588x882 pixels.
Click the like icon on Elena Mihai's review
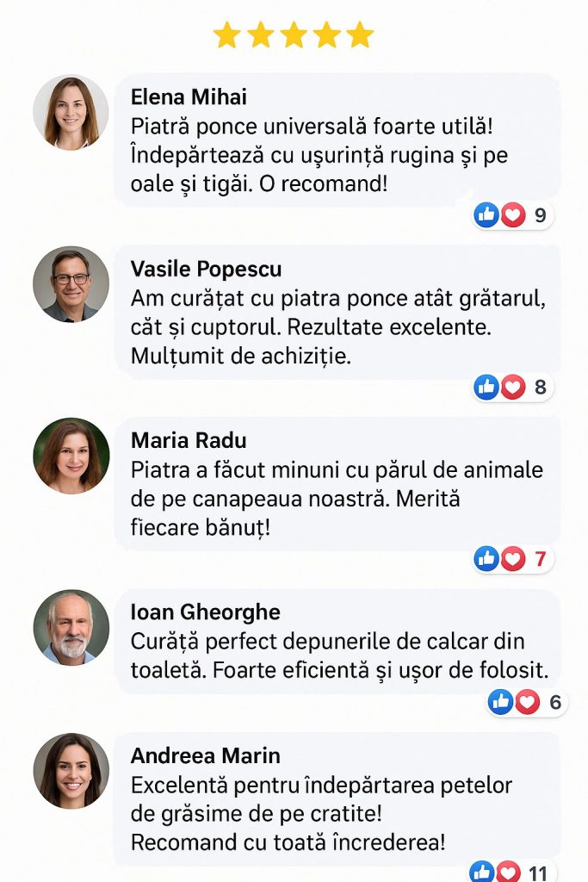coord(486,214)
